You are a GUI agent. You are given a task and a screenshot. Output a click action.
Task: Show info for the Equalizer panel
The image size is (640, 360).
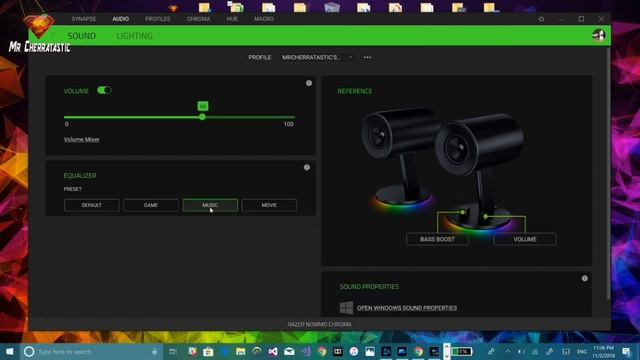click(x=307, y=167)
